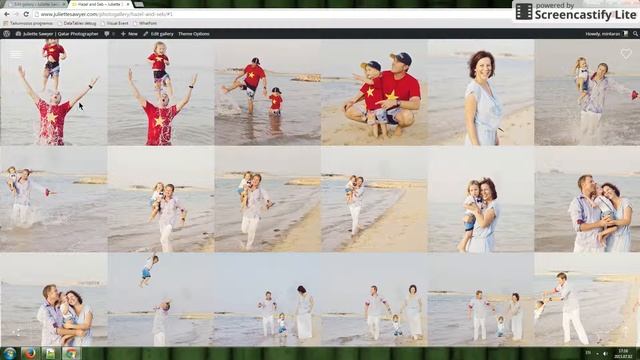Open portrait of smiling woman in blue dress
The width and height of the screenshot is (640, 360).
(481, 92)
